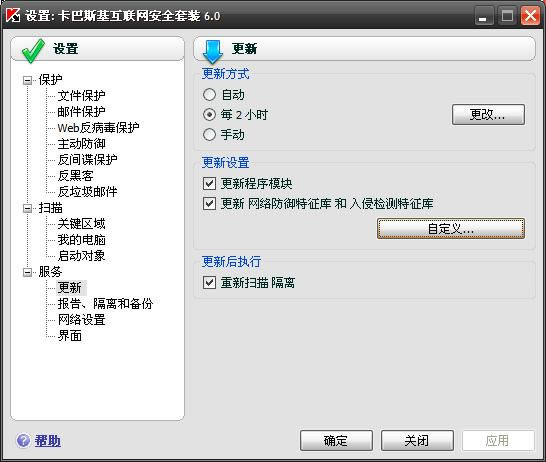Click the 更改... button
Image resolution: width=546 pixels, height=462 pixels.
click(x=488, y=114)
